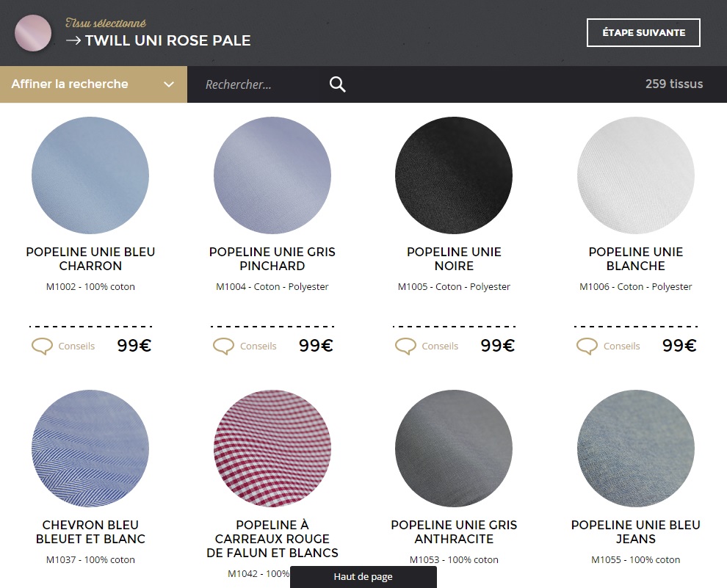Pick the Popeline Unie Bleu Jeans swatch

click(636, 449)
